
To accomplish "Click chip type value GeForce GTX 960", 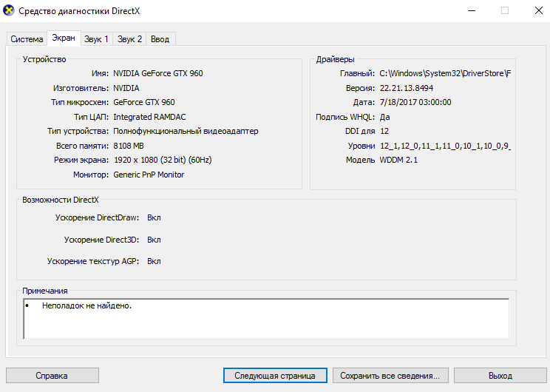I will click(x=144, y=102).
